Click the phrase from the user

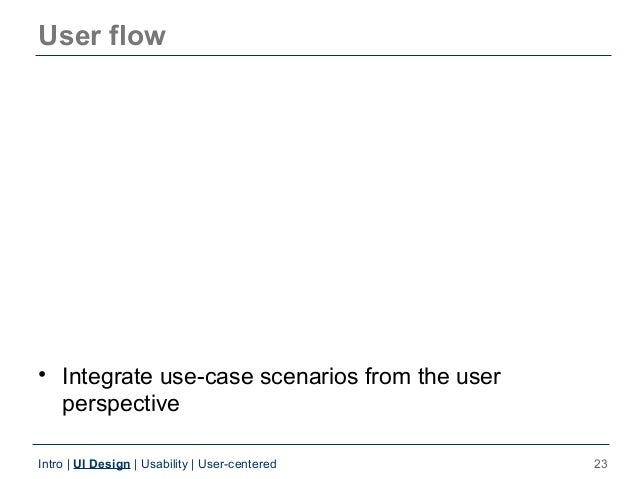pyautogui.click(x=433, y=377)
